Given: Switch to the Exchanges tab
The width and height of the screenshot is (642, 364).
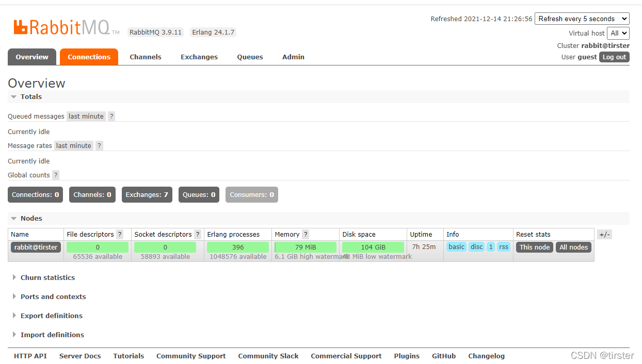Looking at the screenshot, I should point(199,57).
